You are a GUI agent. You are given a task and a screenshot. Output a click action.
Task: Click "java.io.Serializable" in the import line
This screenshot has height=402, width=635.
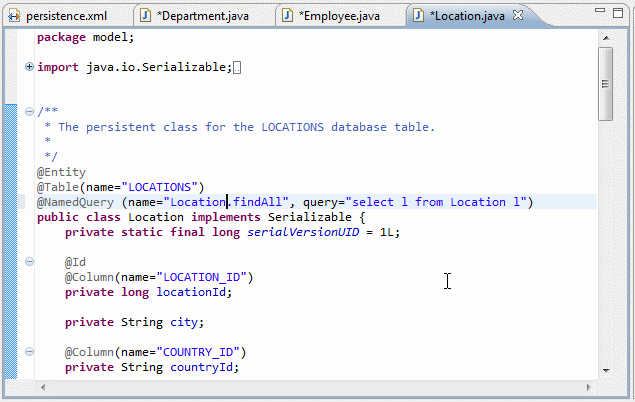[x=156, y=67]
